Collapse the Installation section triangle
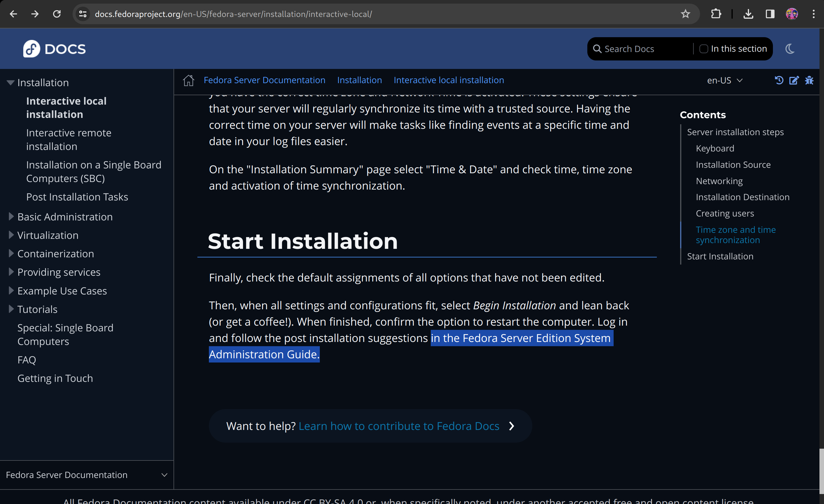 (11, 83)
